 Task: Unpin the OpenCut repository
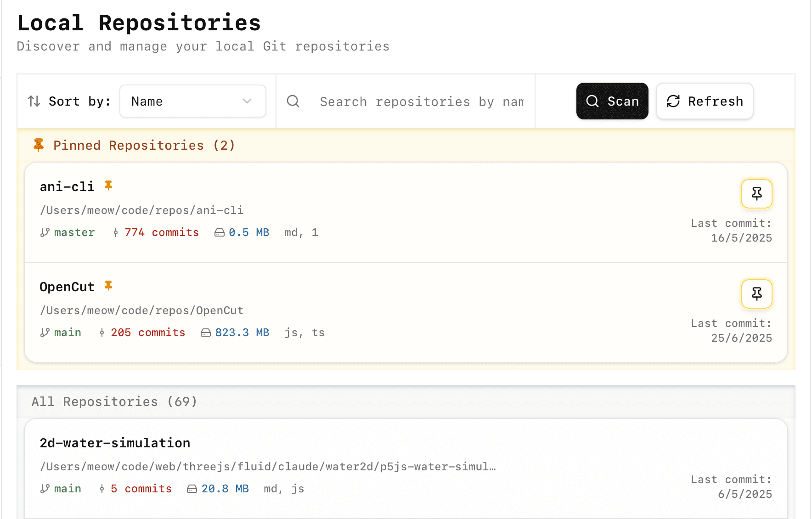pyautogui.click(x=756, y=294)
